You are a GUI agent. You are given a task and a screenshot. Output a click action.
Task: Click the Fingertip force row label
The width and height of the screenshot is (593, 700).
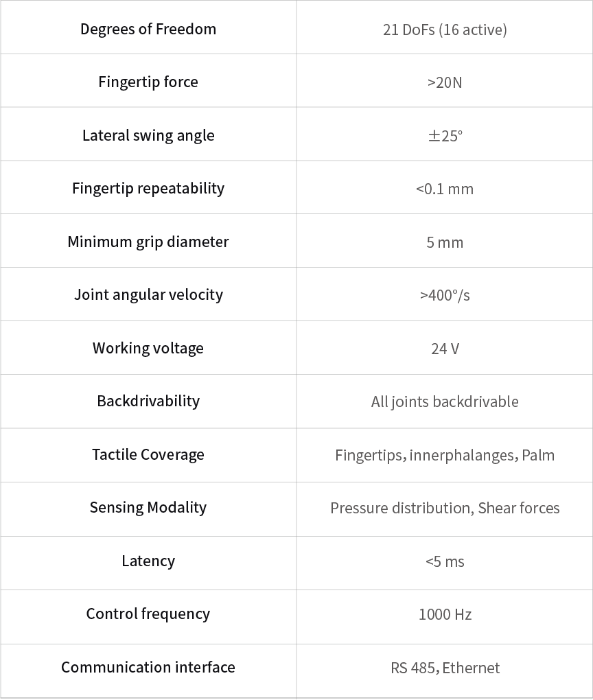[x=148, y=82]
